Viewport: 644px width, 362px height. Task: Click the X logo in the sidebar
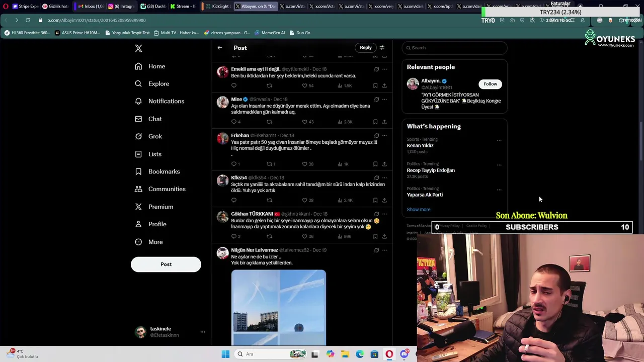[138, 48]
